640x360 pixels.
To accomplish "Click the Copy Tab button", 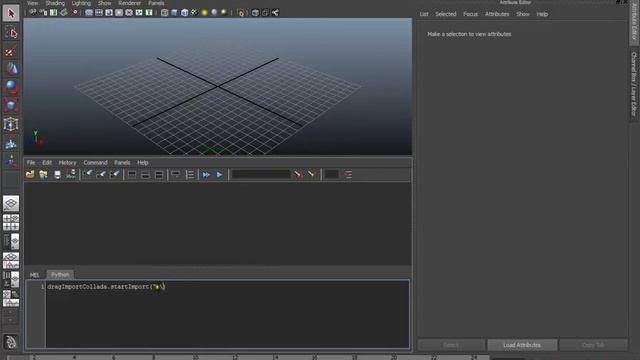I will [x=593, y=345].
